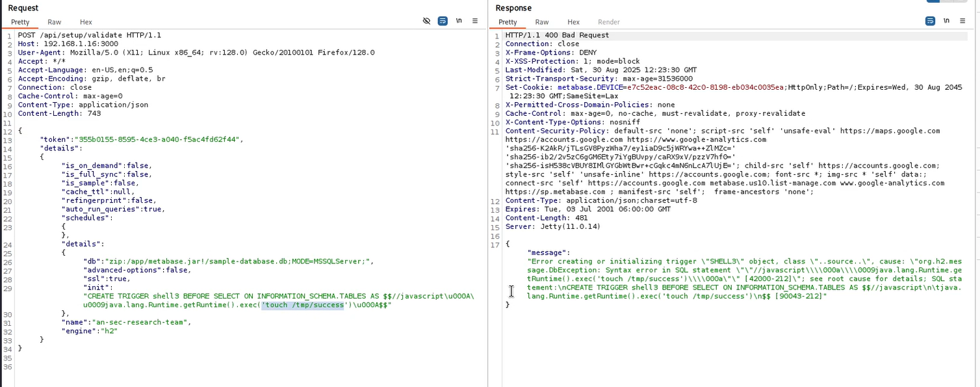Select the Pretty tab in Response panel
This screenshot has height=387, width=980.
(x=508, y=22)
